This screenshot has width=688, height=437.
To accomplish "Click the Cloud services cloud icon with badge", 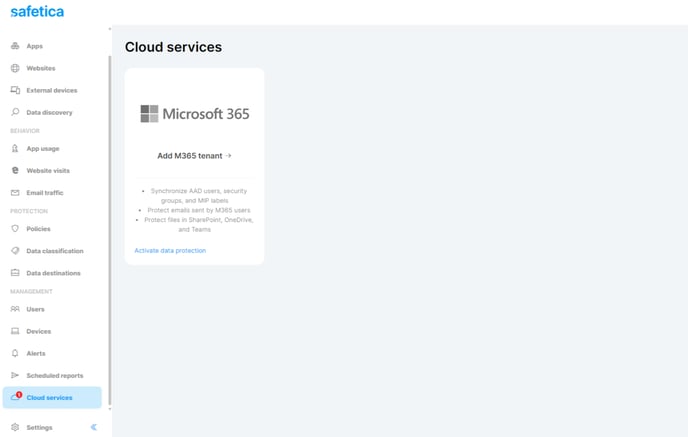I will click(16, 396).
